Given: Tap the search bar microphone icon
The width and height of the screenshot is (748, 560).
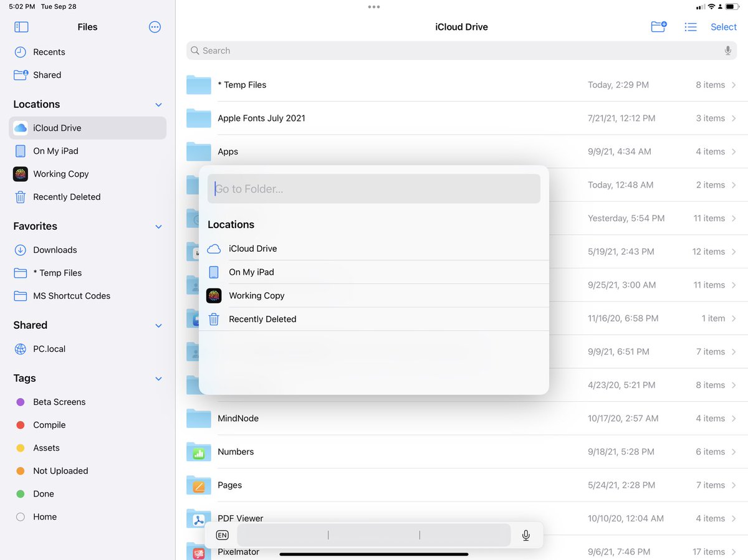Looking at the screenshot, I should click(727, 50).
